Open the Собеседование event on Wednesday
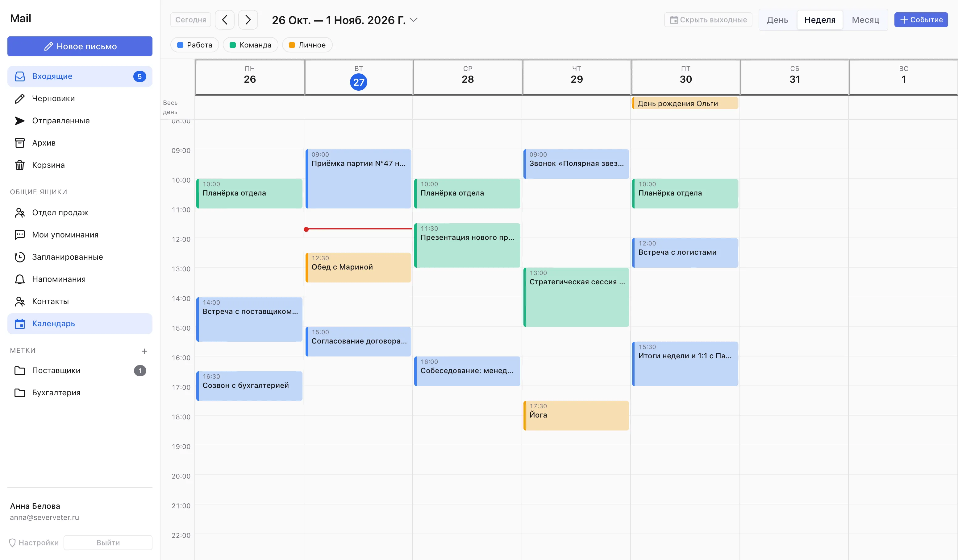This screenshot has height=560, width=958. pos(467,371)
